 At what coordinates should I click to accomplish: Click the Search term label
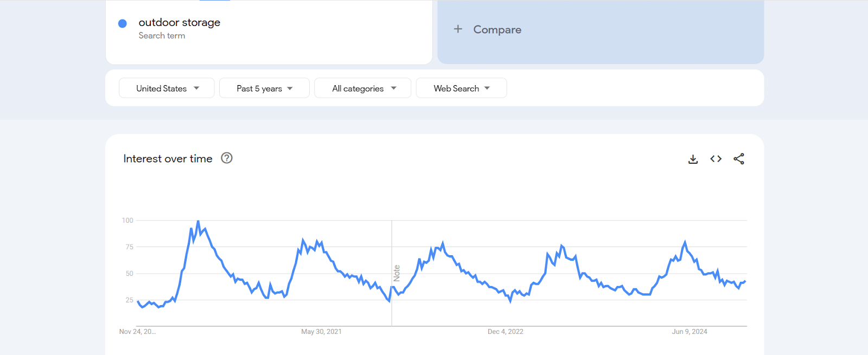162,36
